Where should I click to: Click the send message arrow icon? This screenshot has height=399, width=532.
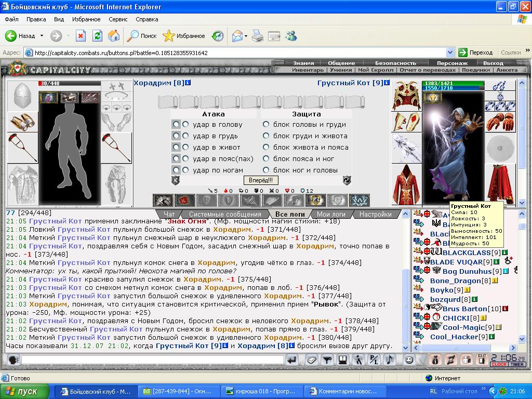pyautogui.click(x=292, y=360)
